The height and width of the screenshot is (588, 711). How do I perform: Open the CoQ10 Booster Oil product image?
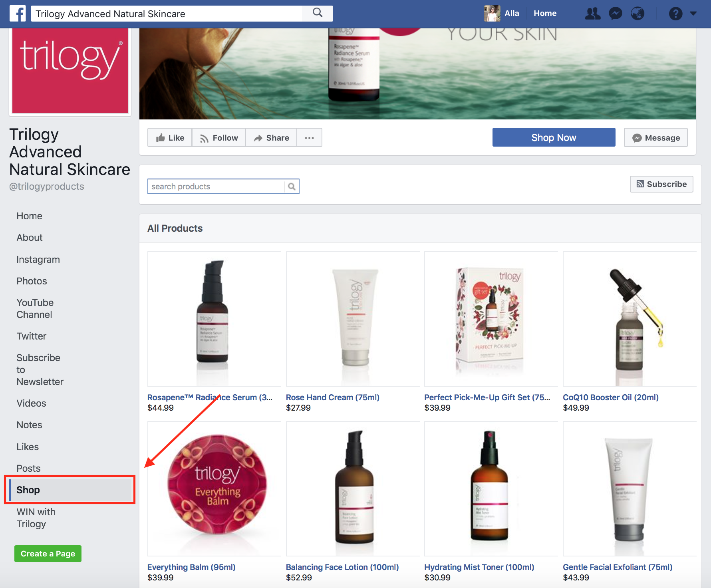click(630, 319)
